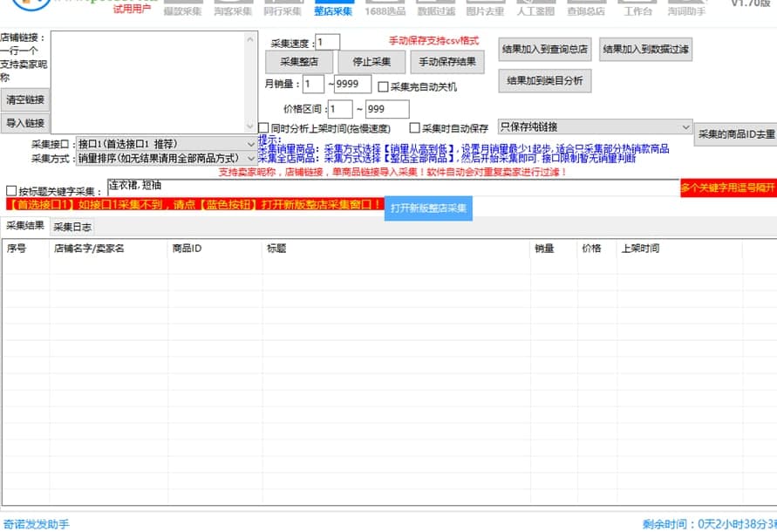Click the 采集速度 input field
The image size is (777, 532).
[328, 42]
